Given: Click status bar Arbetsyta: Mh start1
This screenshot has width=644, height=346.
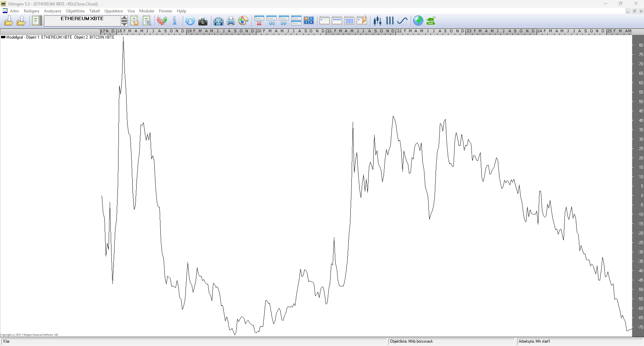Looking at the screenshot, I should click(534, 341).
